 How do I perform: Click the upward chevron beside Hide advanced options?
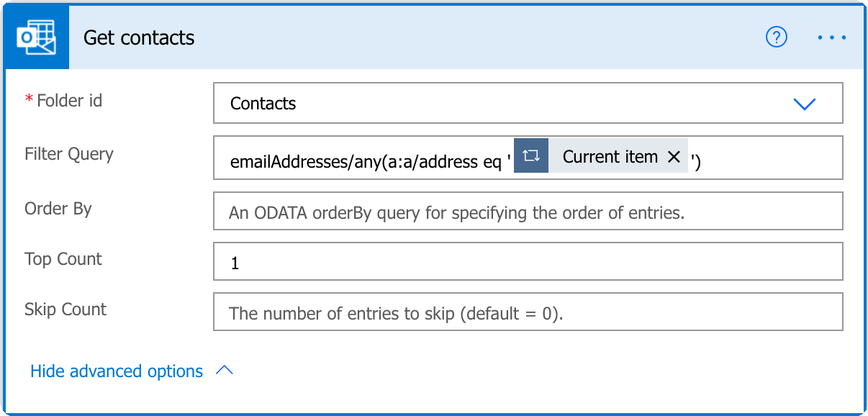tap(225, 371)
